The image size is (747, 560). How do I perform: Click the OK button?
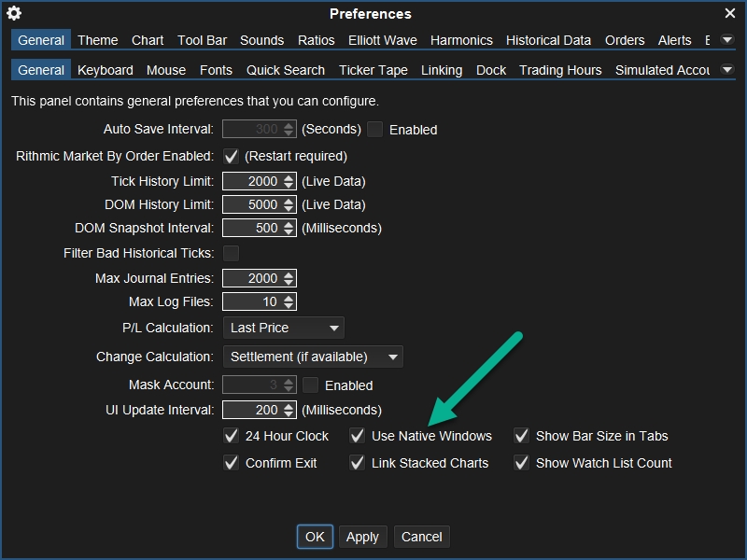[x=315, y=537]
